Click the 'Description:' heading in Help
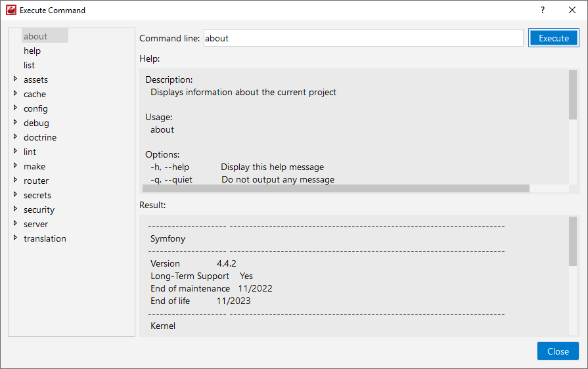The width and height of the screenshot is (588, 369). (x=169, y=80)
